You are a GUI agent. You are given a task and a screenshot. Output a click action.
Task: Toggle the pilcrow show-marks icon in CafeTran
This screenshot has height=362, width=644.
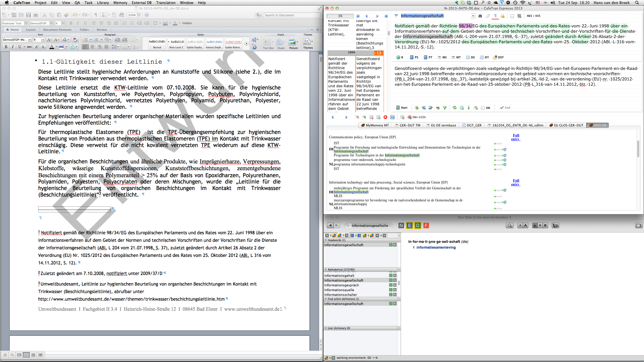(x=495, y=16)
